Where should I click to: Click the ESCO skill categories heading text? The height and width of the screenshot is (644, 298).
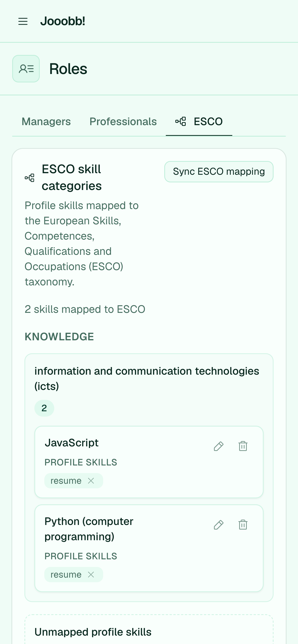click(72, 178)
